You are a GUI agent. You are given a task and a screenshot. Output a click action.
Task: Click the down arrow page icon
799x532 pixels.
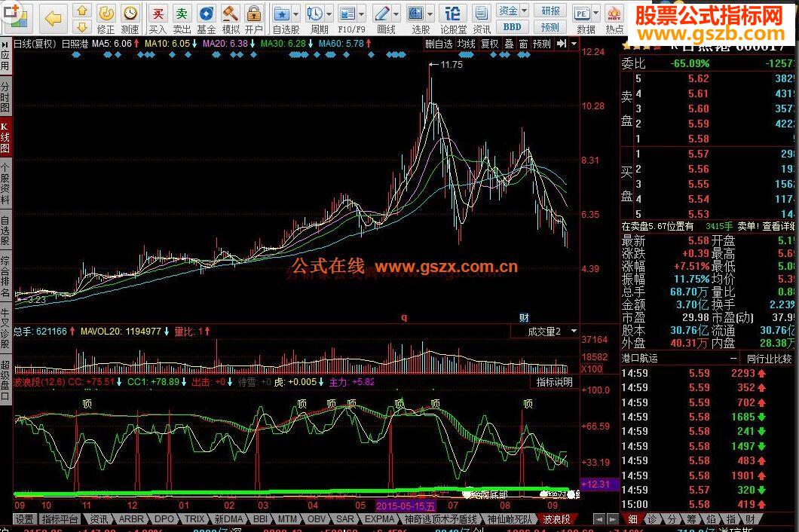click(82, 26)
